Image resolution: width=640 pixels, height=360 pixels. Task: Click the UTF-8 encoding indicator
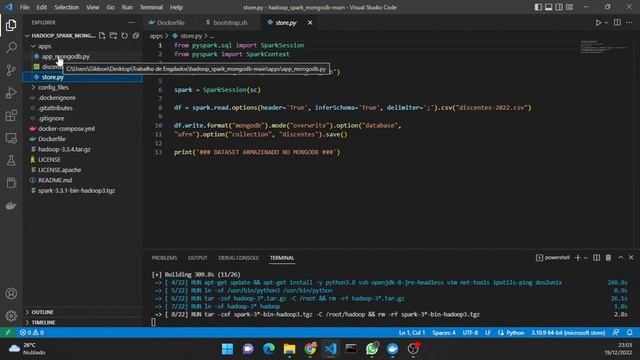click(470, 333)
